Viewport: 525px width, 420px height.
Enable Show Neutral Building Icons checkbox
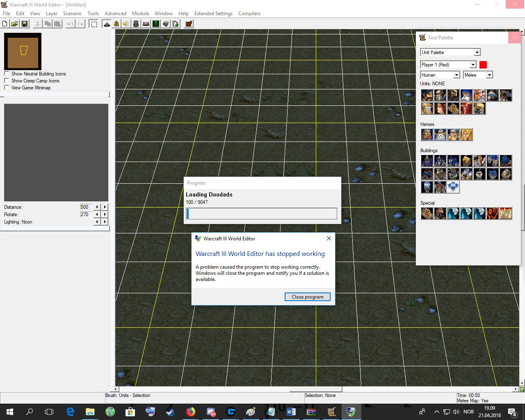pyautogui.click(x=7, y=74)
